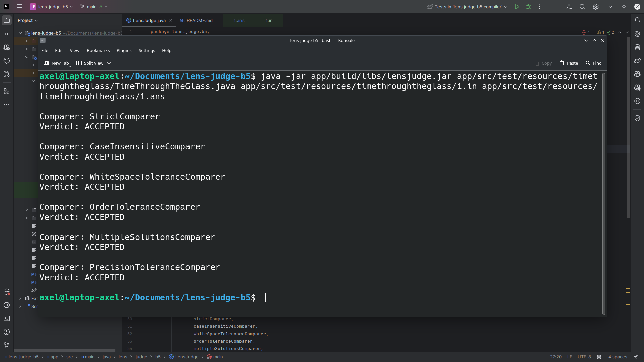Viewport: 644px width, 362px height.
Task: Click New Tab in Konsole
Action: coord(56,63)
